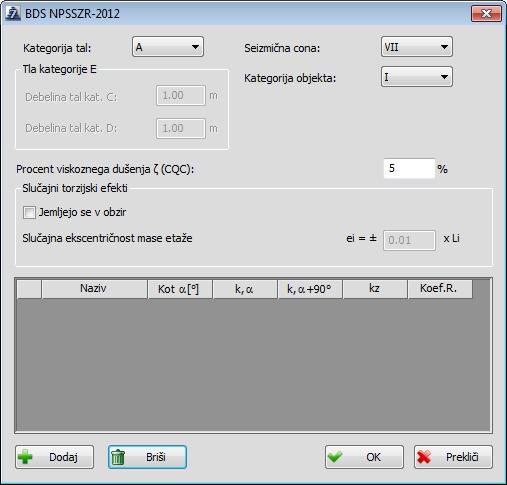Click the ei eccentricity value field
This screenshot has width=507, height=485.
point(409,240)
